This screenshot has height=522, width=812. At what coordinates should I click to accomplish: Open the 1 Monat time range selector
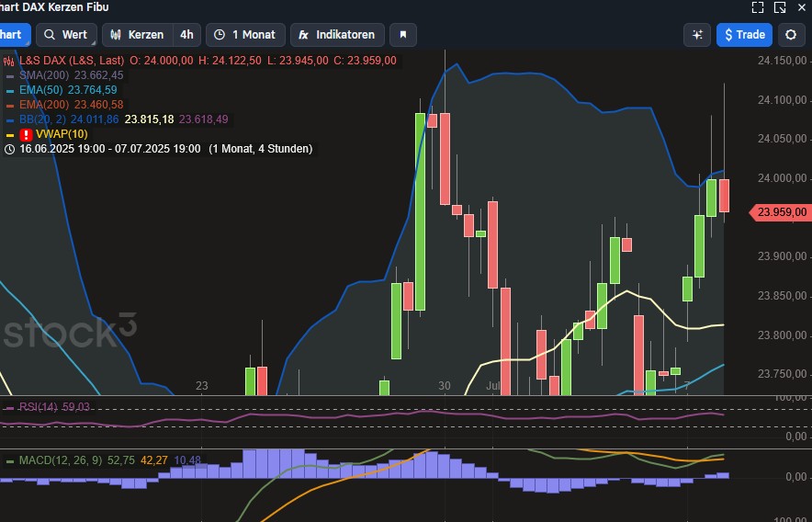click(245, 35)
